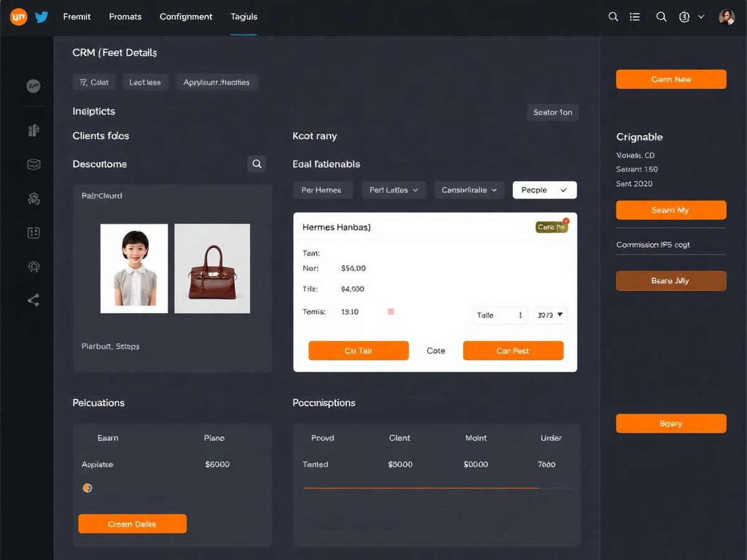Screen dimensions: 747x560
Task: Click the red marker next to Temis 13.10
Action: click(x=391, y=311)
